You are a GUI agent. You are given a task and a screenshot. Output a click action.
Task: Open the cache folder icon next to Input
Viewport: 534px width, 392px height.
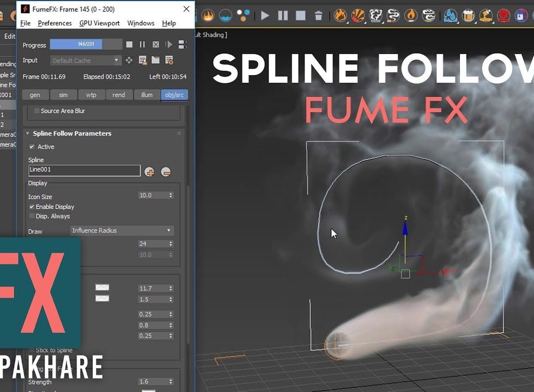156,60
